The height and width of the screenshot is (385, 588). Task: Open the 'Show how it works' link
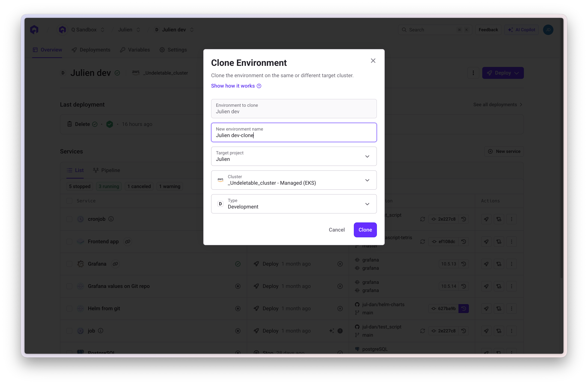click(x=236, y=86)
